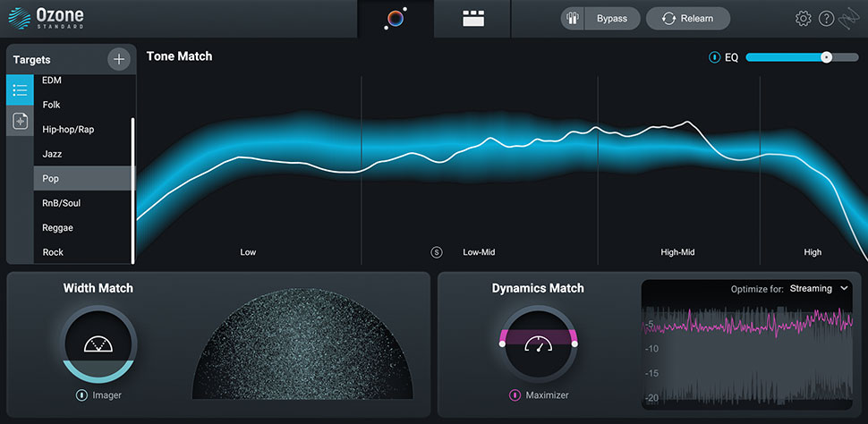Open Ozone settings gear
This screenshot has width=868, height=424.
pyautogui.click(x=803, y=19)
